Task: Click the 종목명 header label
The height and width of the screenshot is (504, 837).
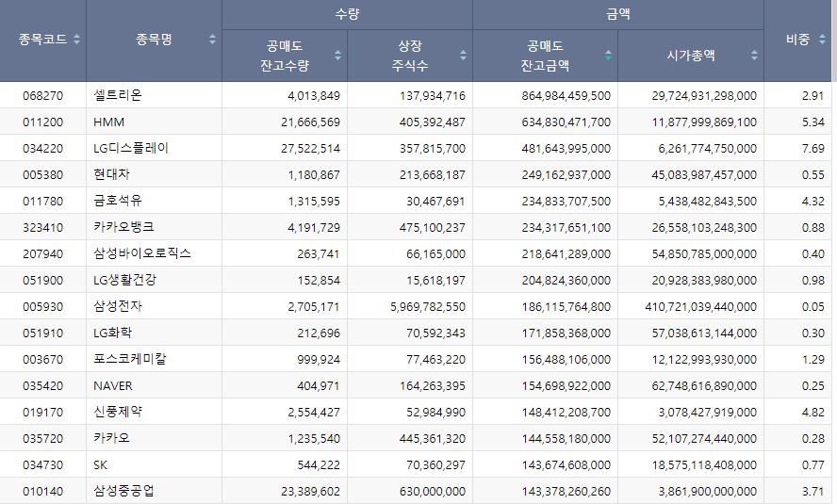Action: click(x=154, y=39)
